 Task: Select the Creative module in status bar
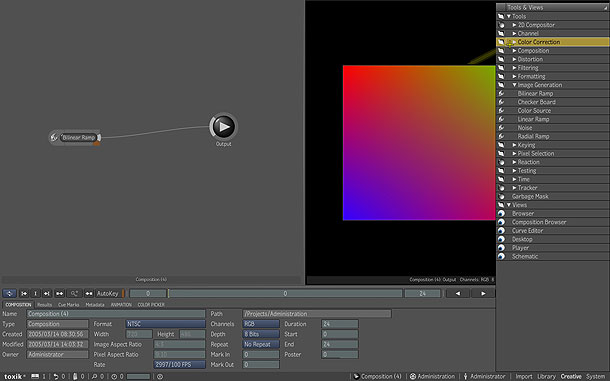(571, 376)
